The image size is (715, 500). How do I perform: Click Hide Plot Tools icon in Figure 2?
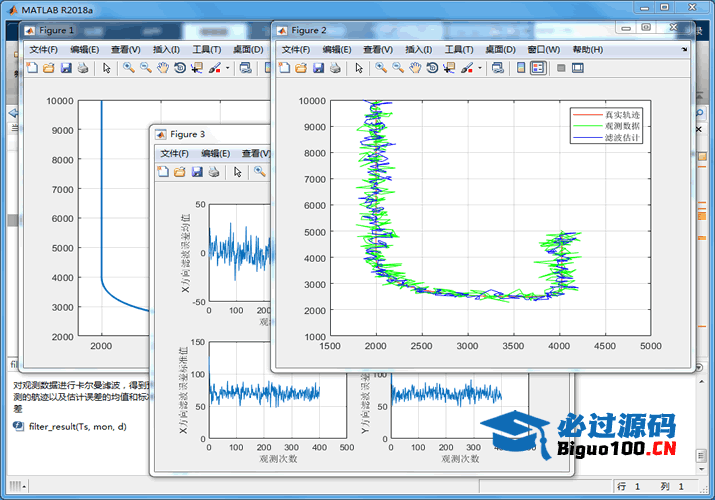coord(561,68)
